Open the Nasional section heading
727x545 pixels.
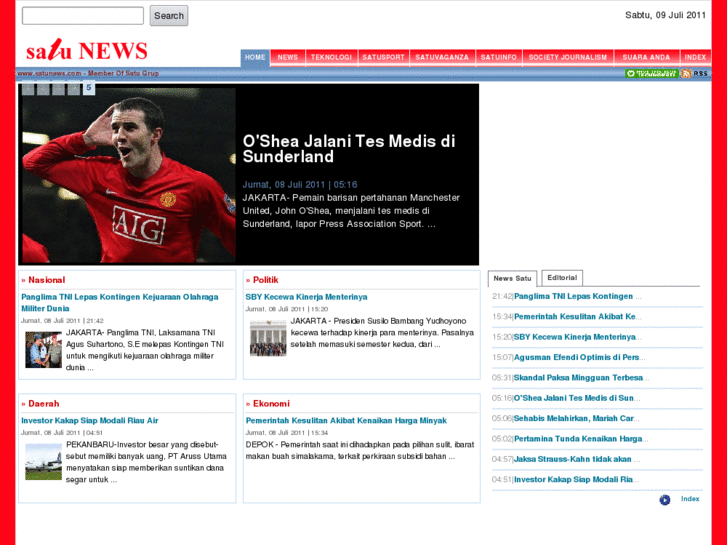coord(46,280)
